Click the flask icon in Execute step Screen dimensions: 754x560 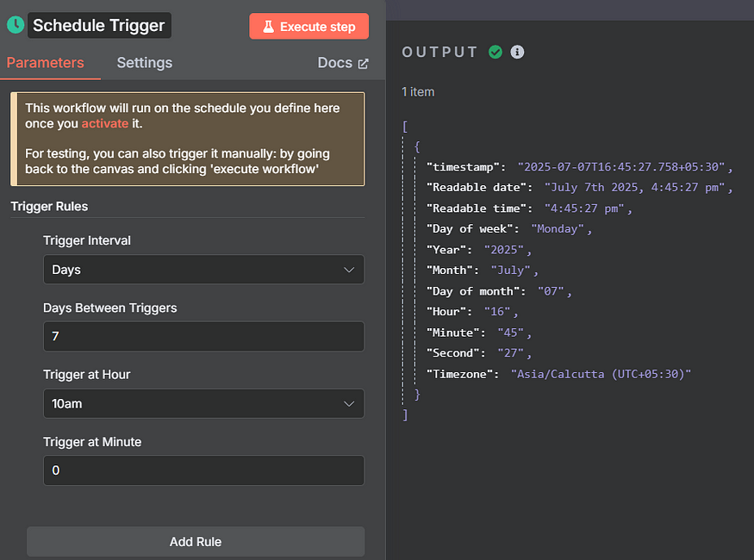(268, 27)
